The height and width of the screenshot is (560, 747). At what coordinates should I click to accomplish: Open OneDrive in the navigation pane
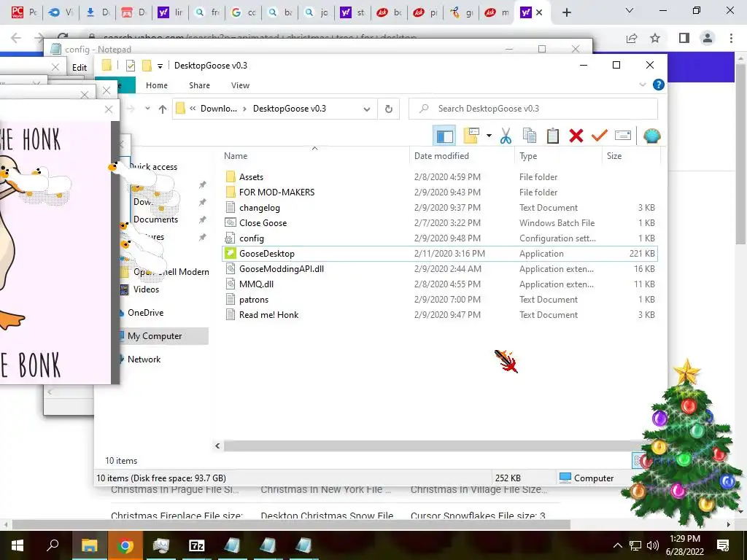coord(145,312)
